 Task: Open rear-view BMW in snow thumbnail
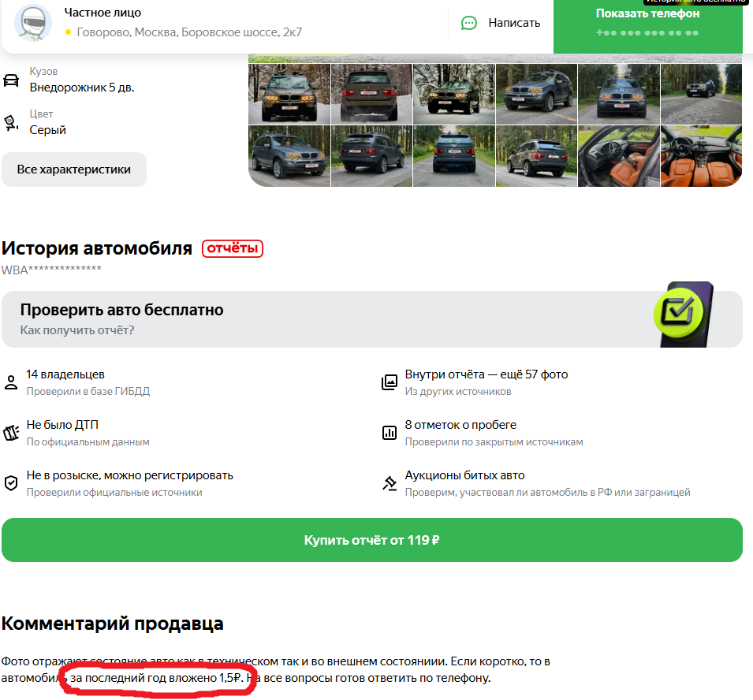pos(371,94)
